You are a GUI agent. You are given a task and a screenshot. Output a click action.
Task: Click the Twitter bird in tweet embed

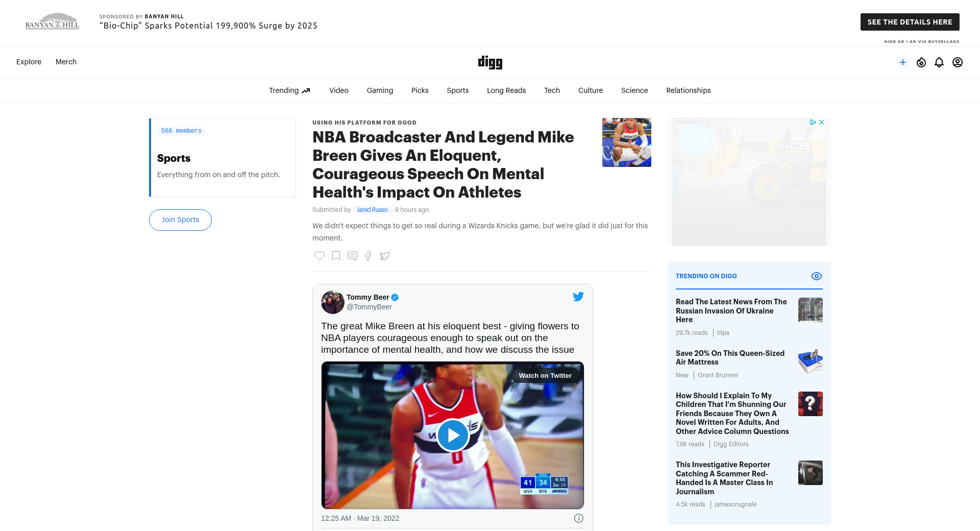tap(578, 297)
